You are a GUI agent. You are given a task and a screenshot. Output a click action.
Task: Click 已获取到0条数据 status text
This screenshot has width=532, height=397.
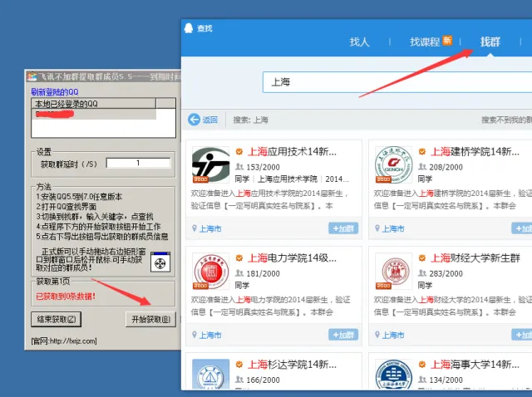(66, 297)
